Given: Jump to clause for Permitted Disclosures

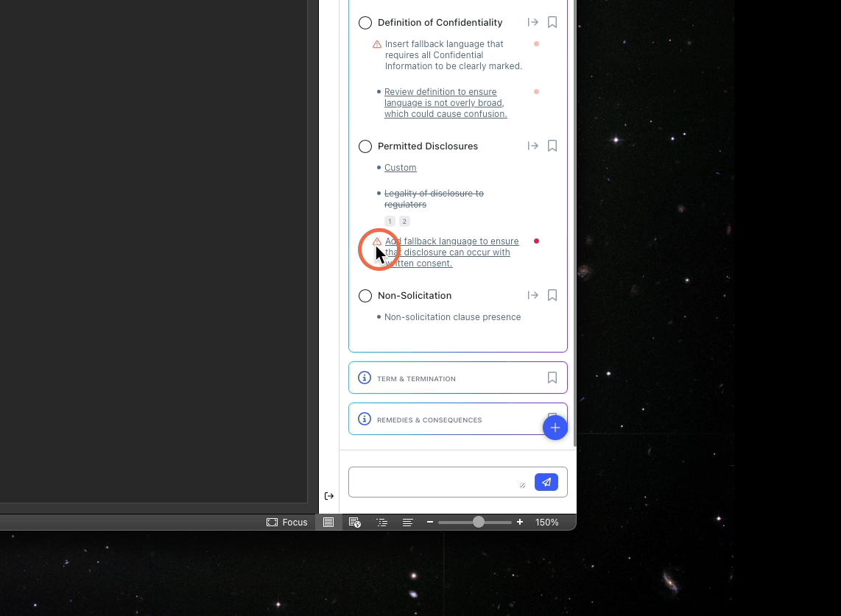Looking at the screenshot, I should (532, 146).
